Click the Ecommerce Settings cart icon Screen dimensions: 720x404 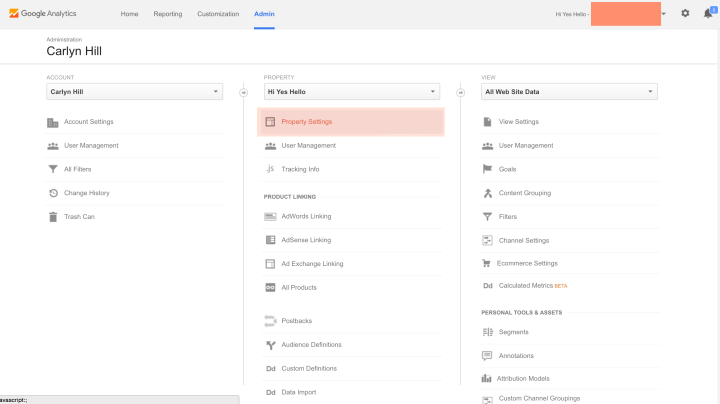tap(486, 264)
